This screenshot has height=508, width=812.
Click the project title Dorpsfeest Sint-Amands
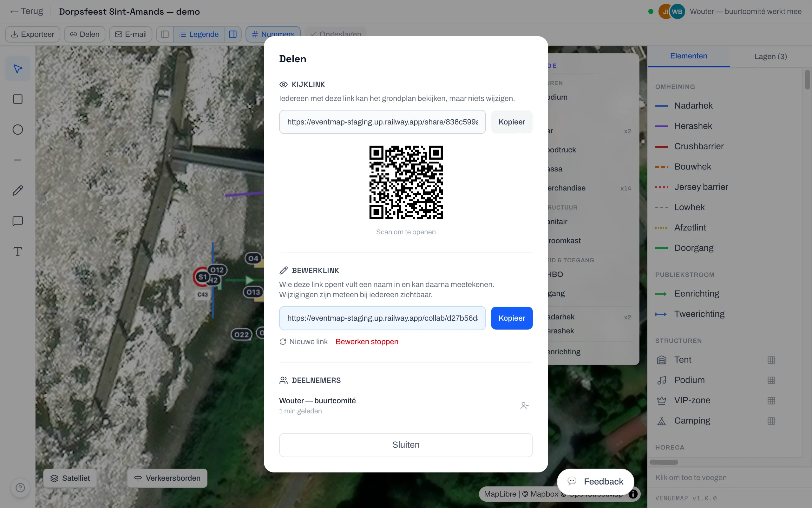[x=129, y=12]
